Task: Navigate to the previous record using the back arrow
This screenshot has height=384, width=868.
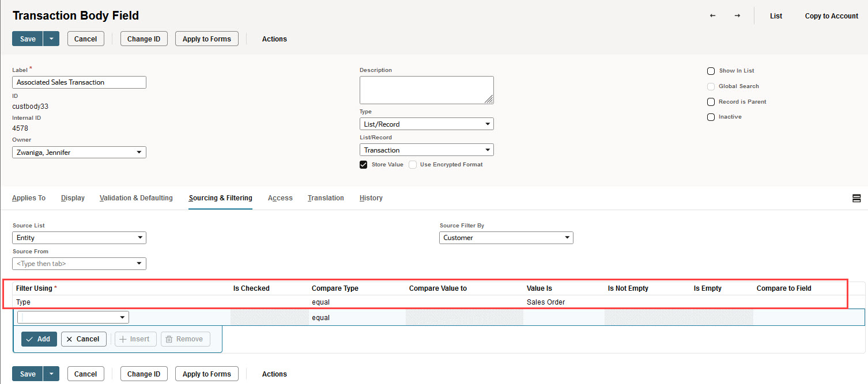Action: click(712, 16)
